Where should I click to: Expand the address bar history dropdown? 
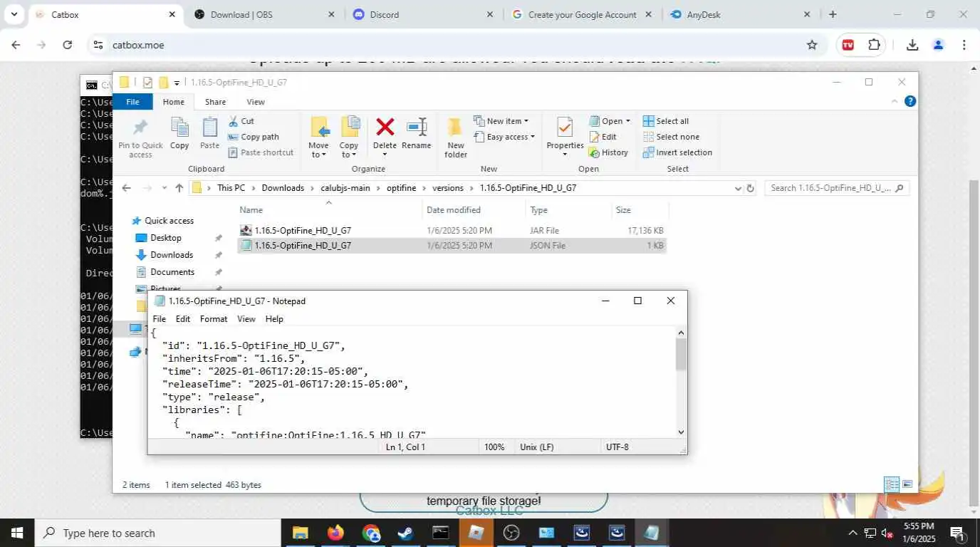738,188
